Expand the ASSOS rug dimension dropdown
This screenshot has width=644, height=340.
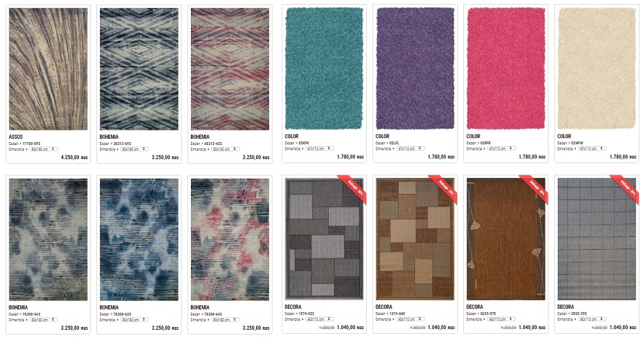pyautogui.click(x=43, y=149)
